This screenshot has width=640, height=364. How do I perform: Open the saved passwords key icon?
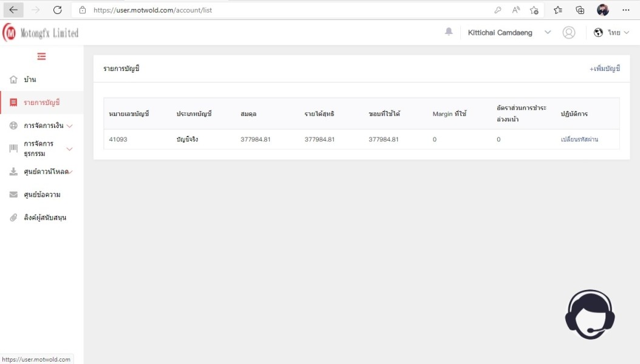[x=497, y=10]
